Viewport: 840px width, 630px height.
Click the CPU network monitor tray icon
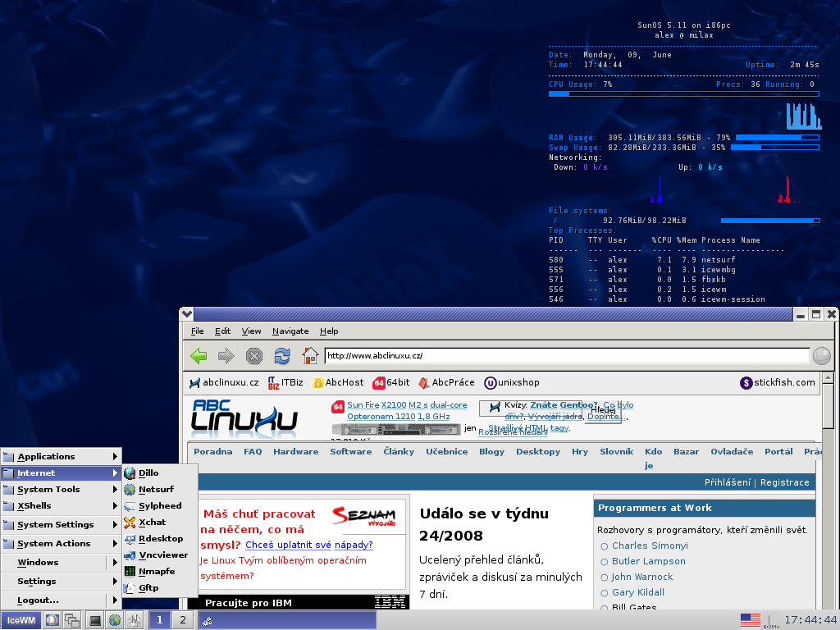click(771, 620)
